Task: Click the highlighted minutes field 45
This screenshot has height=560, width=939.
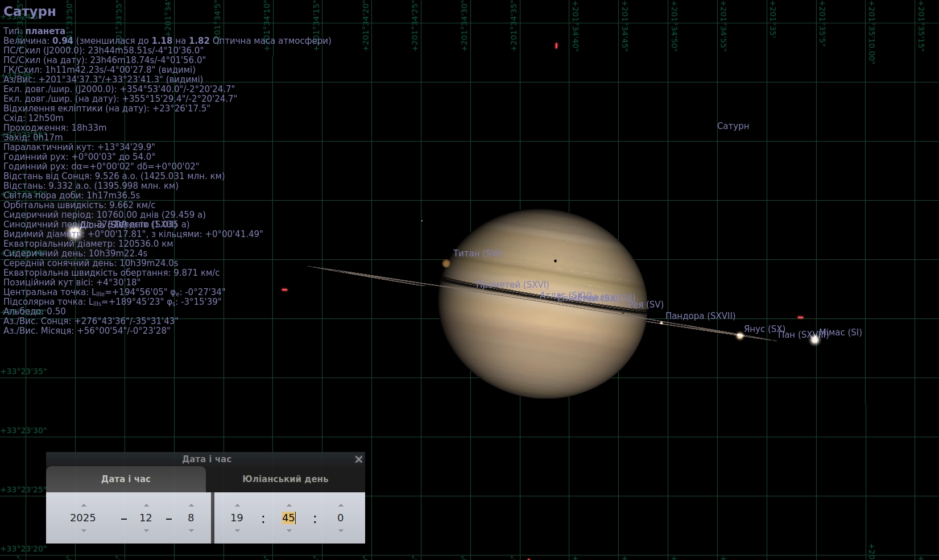Action: 289,518
